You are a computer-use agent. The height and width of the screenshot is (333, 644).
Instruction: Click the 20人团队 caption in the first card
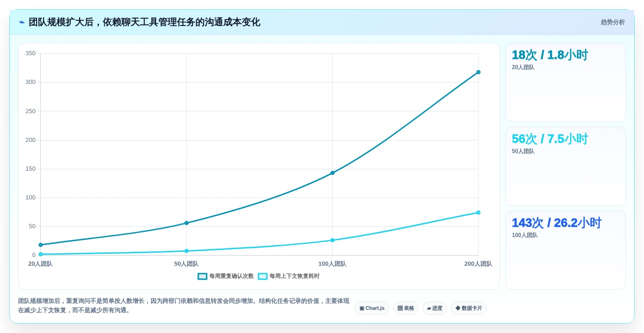point(523,67)
